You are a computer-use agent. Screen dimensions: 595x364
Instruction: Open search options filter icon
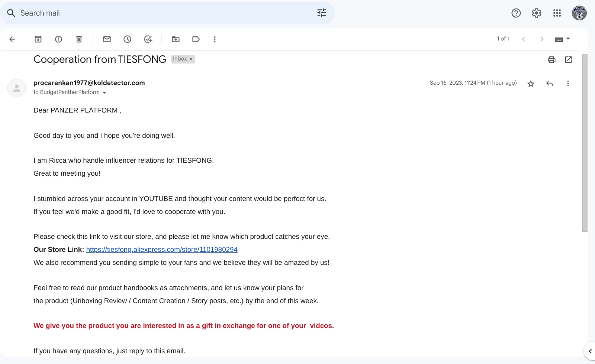coord(322,13)
